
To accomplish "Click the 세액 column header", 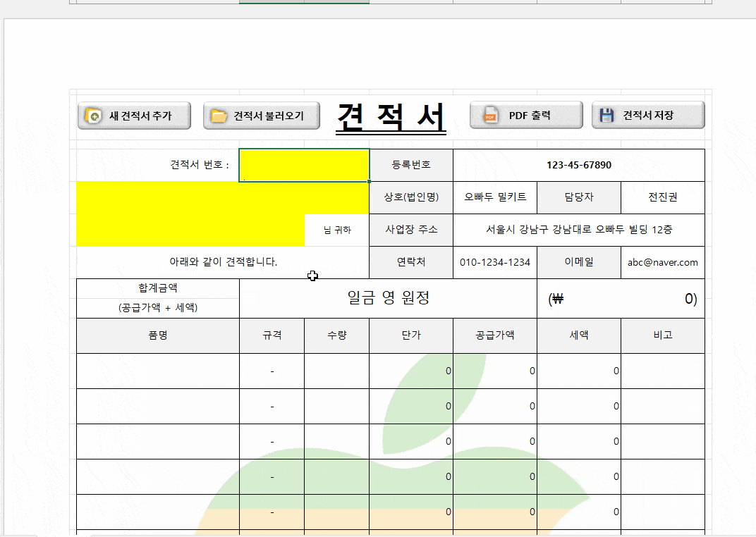I will 579,335.
